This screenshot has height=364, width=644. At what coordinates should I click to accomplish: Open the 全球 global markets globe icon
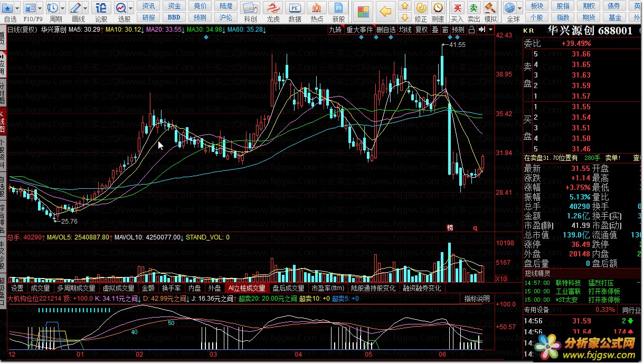(509, 8)
